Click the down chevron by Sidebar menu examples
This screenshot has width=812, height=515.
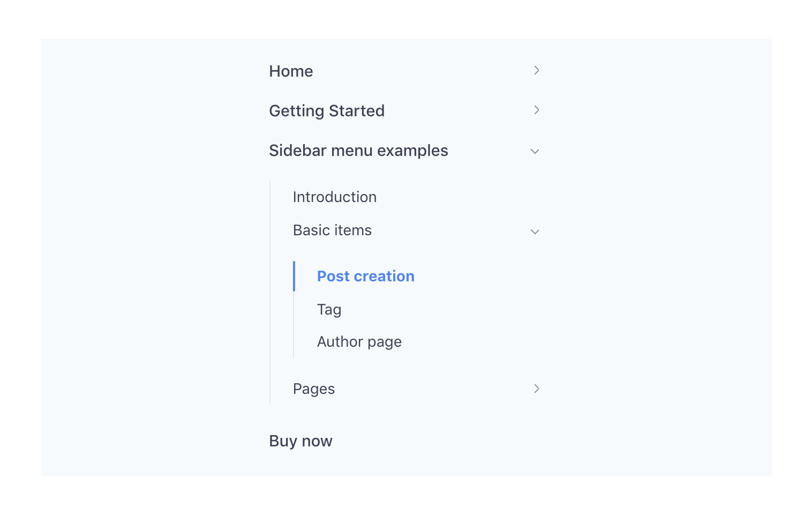point(535,151)
